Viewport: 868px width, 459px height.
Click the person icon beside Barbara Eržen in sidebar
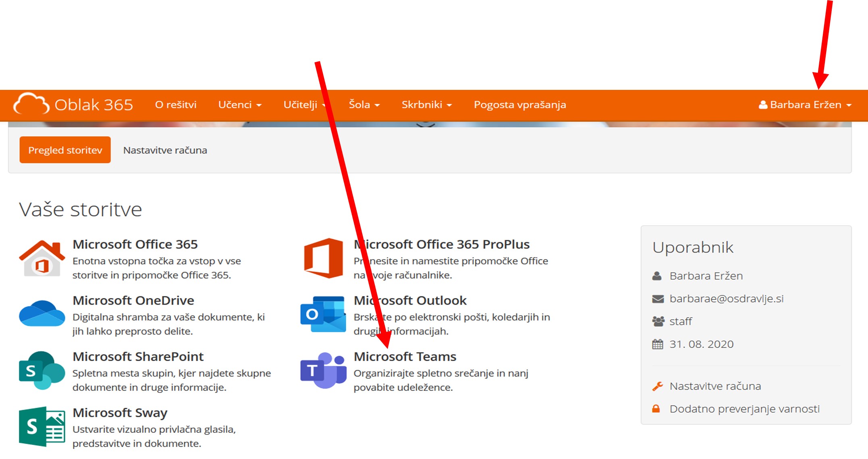[657, 276]
